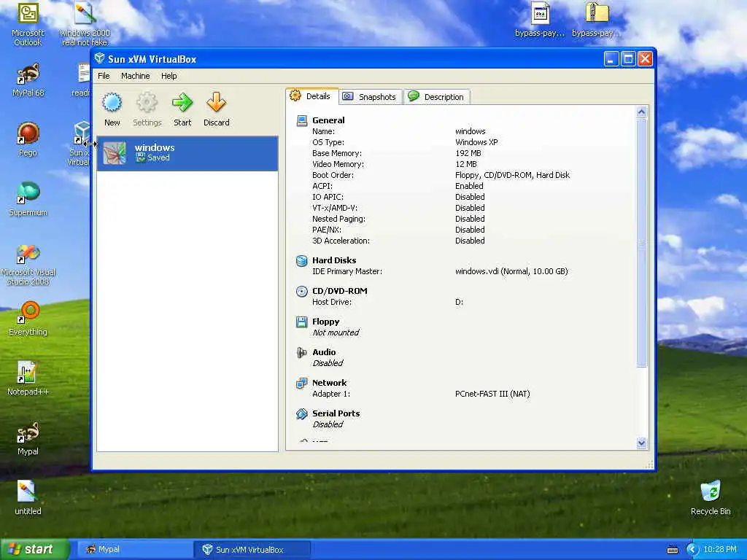Switch to Mypal taskbar button
The height and width of the screenshot is (560, 747).
[135, 549]
